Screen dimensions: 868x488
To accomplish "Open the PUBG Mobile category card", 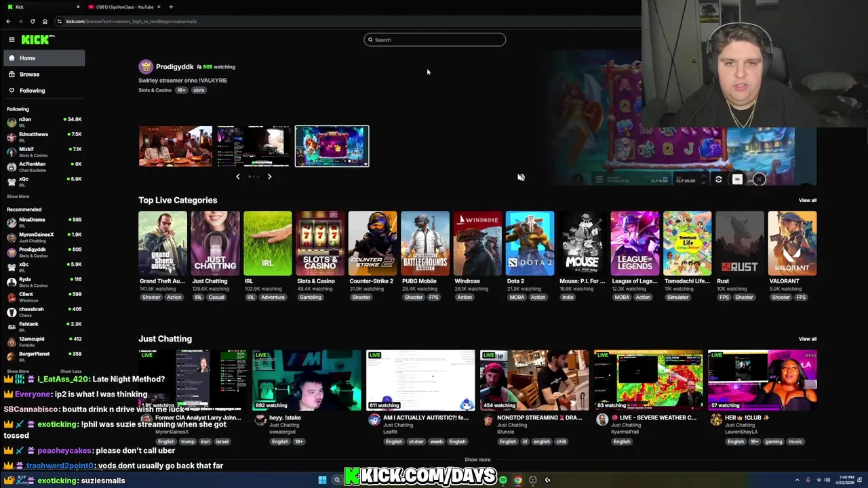I will pyautogui.click(x=425, y=243).
